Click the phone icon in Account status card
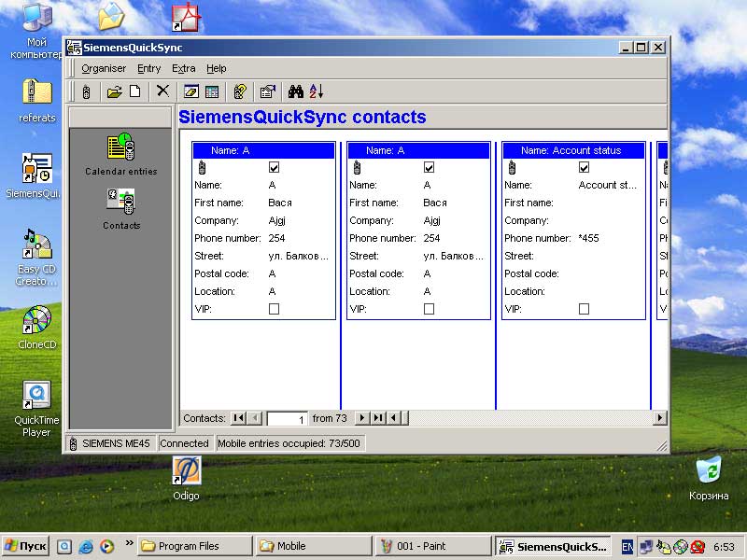This screenshot has width=747, height=560. [x=512, y=167]
